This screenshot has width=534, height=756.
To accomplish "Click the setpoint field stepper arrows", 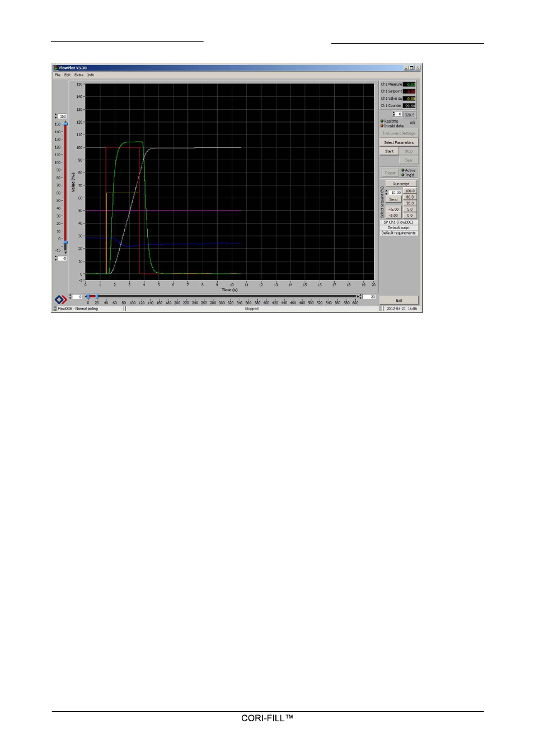I will click(387, 193).
